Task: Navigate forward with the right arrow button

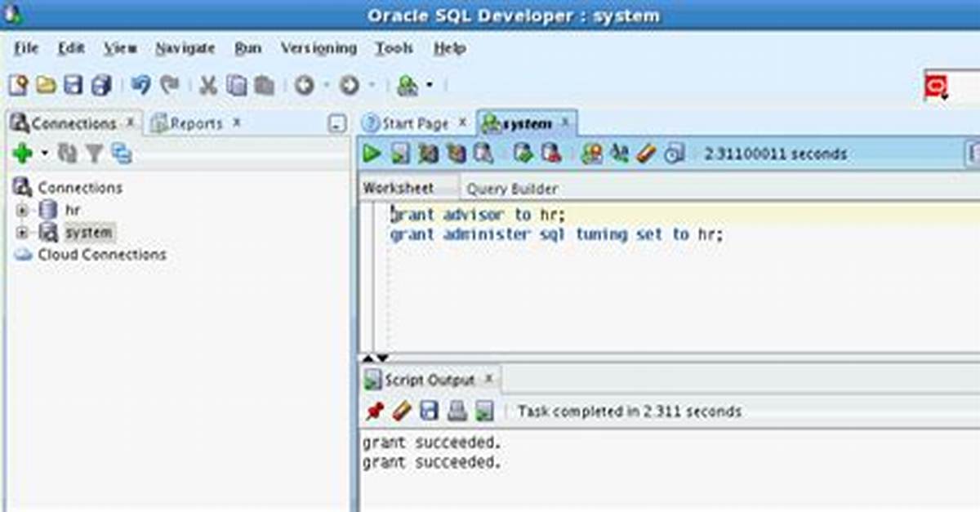Action: coord(349,85)
